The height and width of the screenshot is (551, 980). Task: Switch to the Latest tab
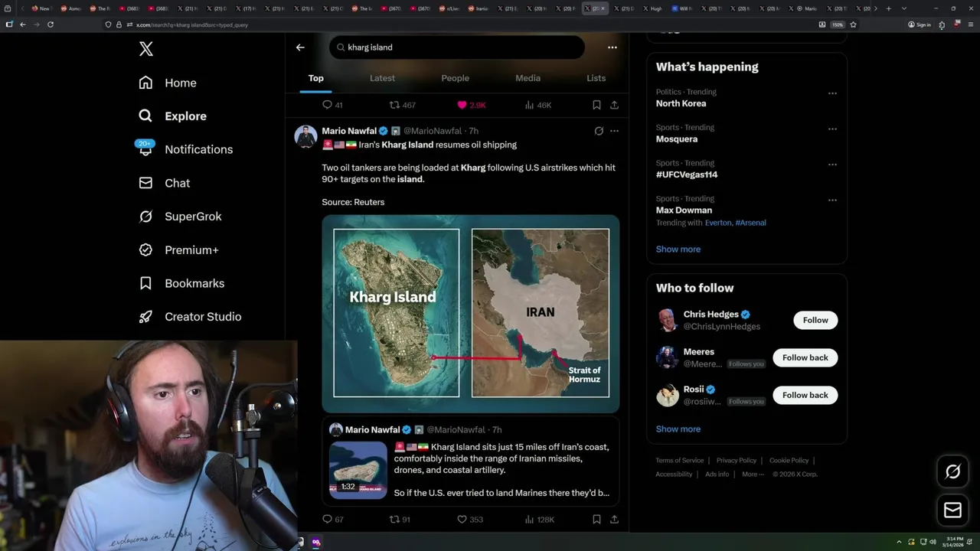point(382,78)
